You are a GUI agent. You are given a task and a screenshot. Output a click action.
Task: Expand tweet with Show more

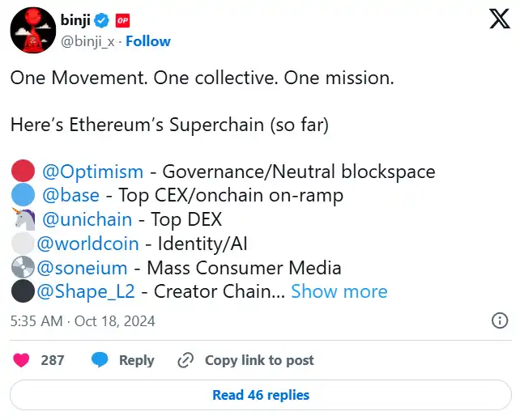[339, 291]
